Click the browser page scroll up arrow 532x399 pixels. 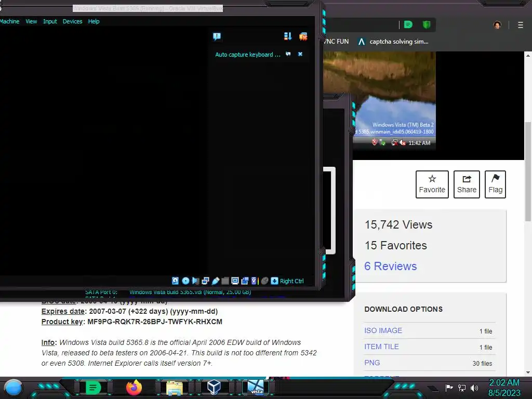tap(528, 55)
